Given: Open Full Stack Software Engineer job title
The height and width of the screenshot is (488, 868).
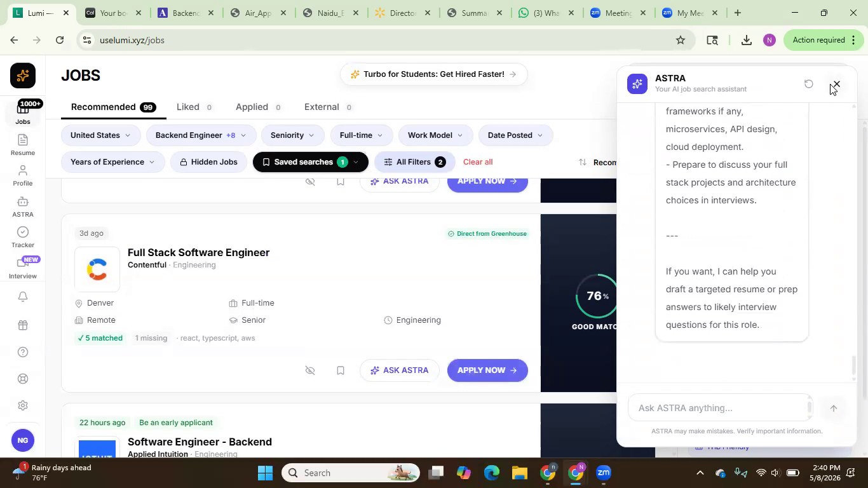Looking at the screenshot, I should pos(198,252).
